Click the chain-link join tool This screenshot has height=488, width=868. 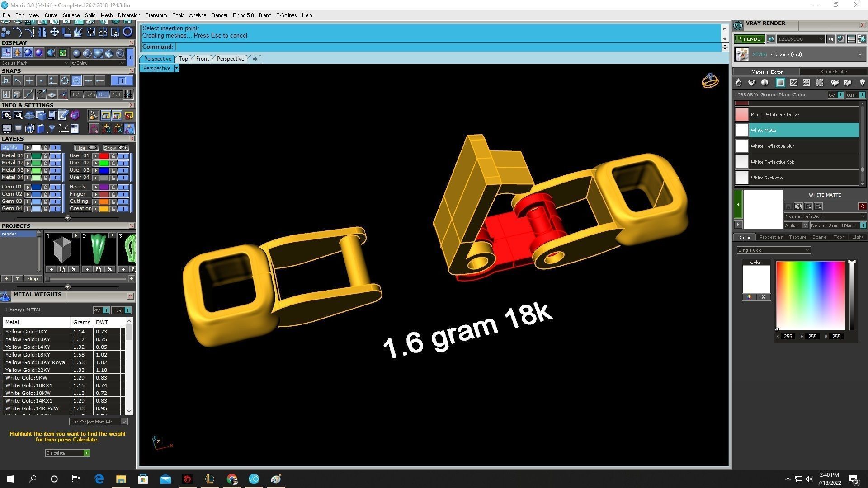91,32
